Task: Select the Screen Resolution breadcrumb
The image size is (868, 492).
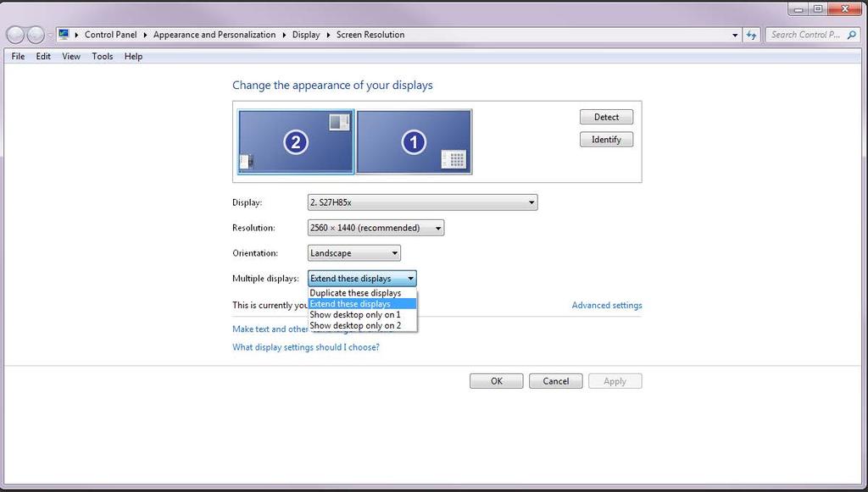Action: pyautogui.click(x=370, y=34)
